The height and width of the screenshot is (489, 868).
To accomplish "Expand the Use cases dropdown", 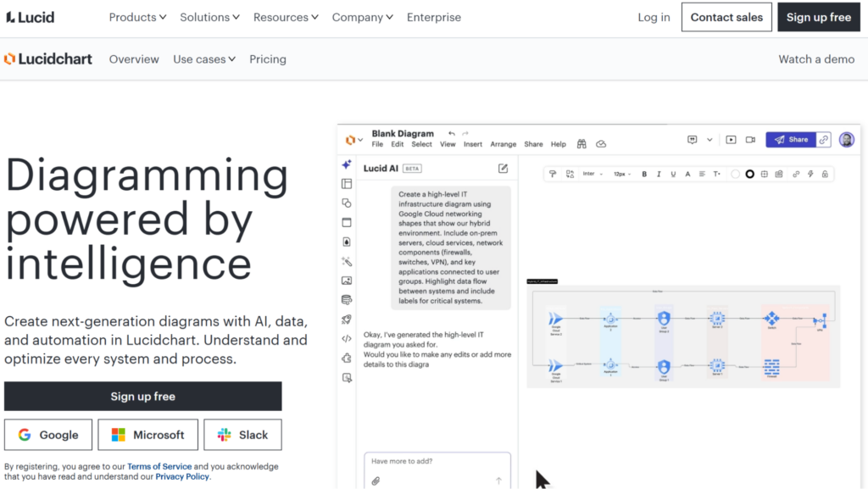I will 204,59.
